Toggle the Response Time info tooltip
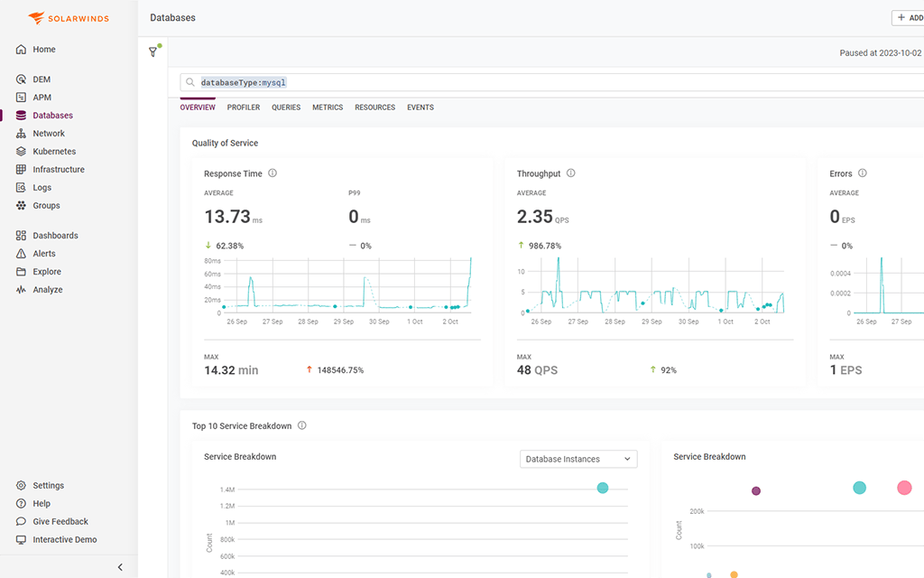Viewport: 924px width, 578px height. pos(274,173)
